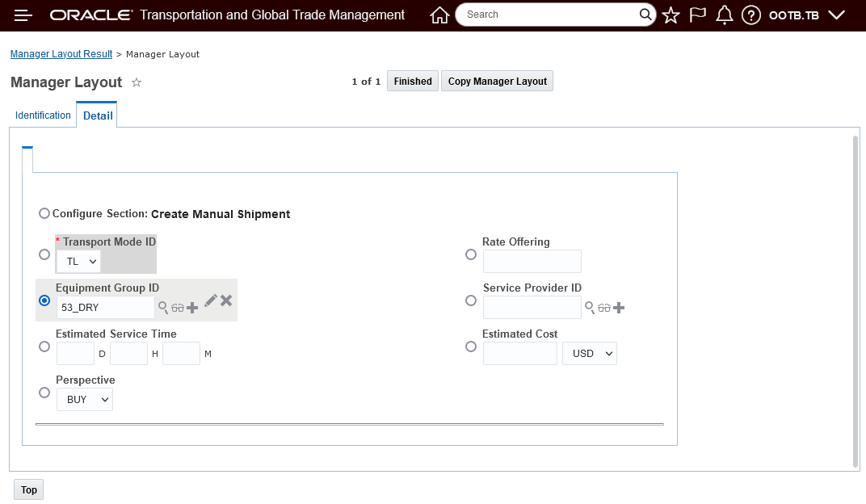Click the Equipment Group ID pencil edit icon
The image size is (866, 504).
211,300
